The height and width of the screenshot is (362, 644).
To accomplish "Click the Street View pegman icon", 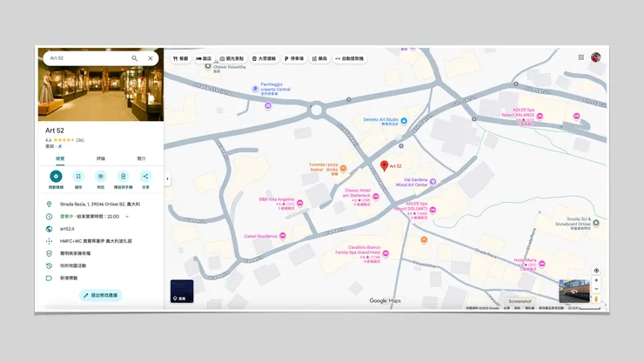I will tap(596, 299).
